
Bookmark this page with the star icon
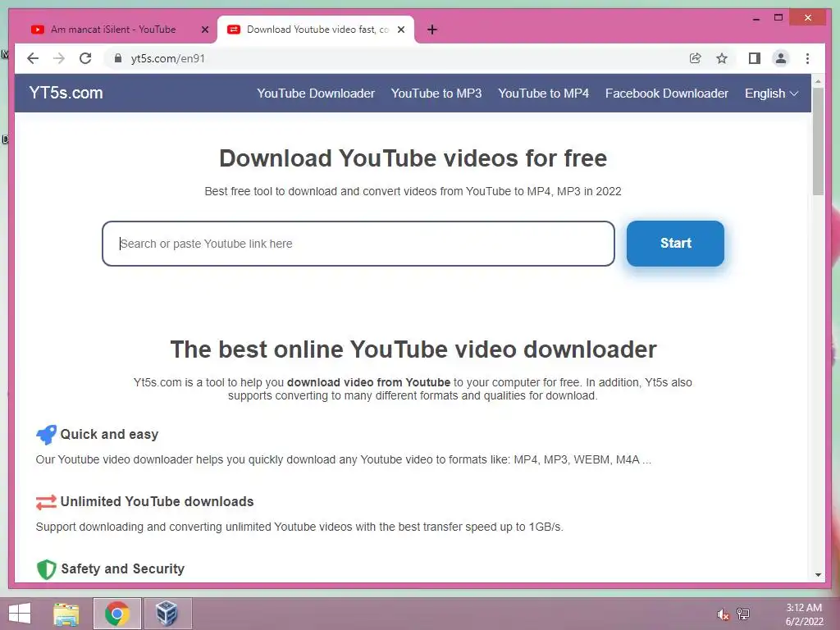pos(722,58)
